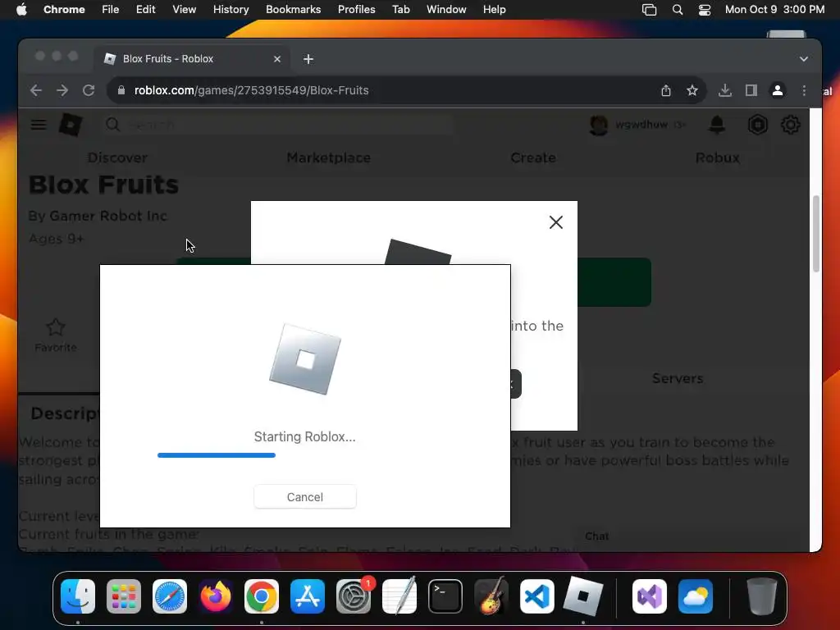Viewport: 840px width, 630px height.
Task: Open the Window menu
Action: (x=446, y=10)
